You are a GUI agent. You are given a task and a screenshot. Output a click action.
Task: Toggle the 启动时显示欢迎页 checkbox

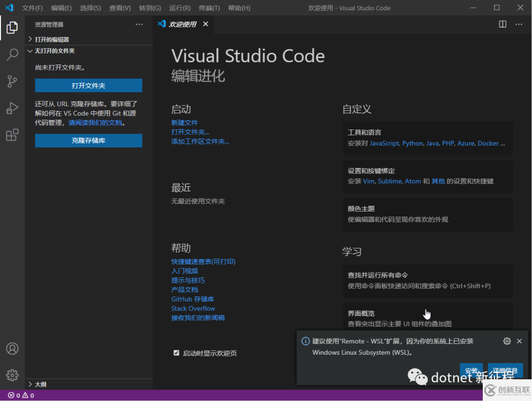click(x=176, y=353)
